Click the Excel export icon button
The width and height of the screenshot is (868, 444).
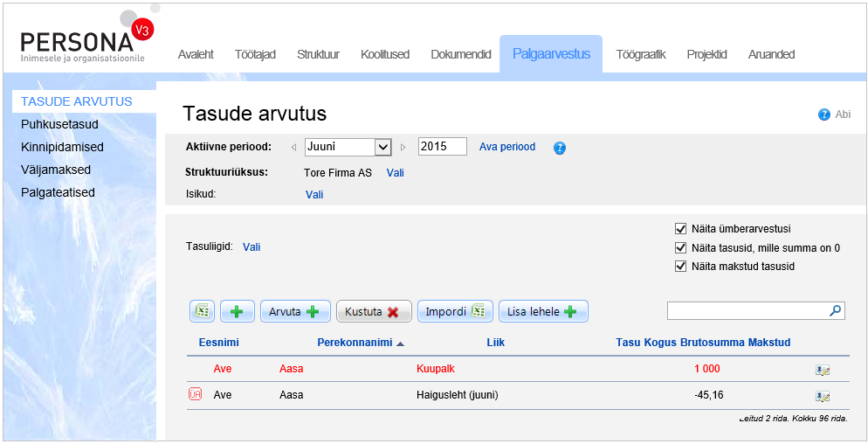[x=202, y=311]
